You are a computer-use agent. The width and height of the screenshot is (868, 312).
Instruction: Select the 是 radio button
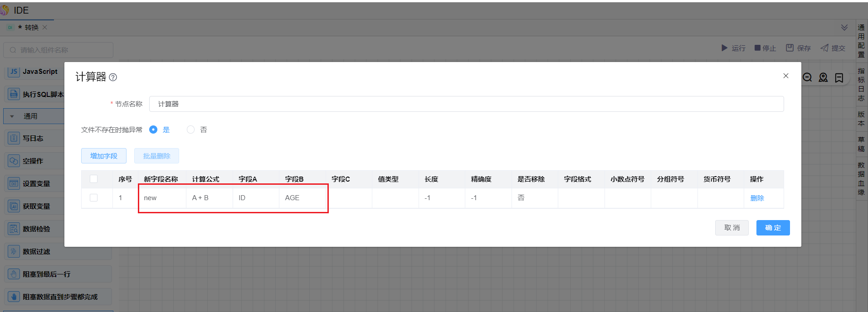click(153, 130)
